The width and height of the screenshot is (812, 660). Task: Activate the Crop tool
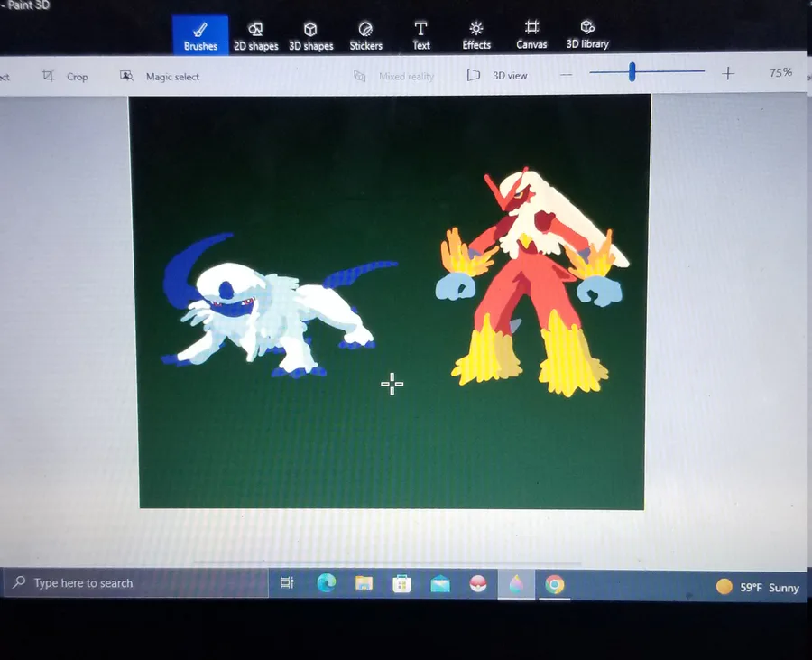65,76
